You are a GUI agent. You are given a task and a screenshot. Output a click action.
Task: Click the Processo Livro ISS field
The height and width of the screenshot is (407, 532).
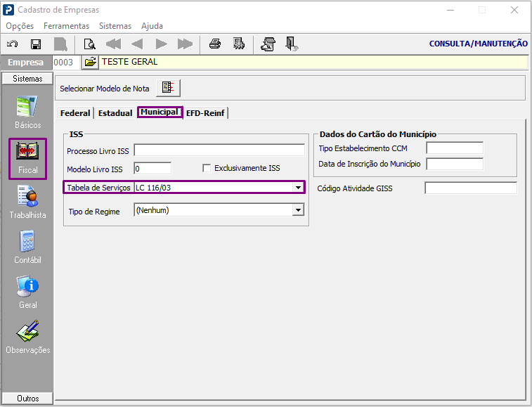tap(219, 150)
